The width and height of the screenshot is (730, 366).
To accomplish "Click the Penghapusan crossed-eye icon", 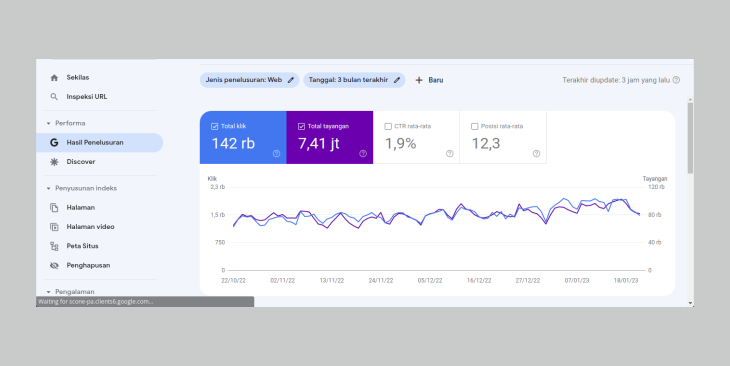I will pos(54,265).
